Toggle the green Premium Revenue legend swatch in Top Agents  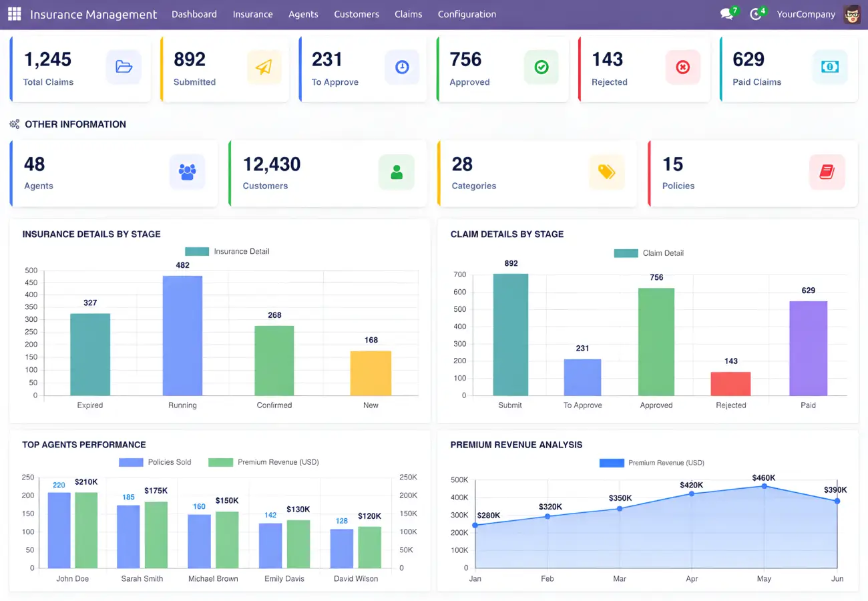pos(220,462)
